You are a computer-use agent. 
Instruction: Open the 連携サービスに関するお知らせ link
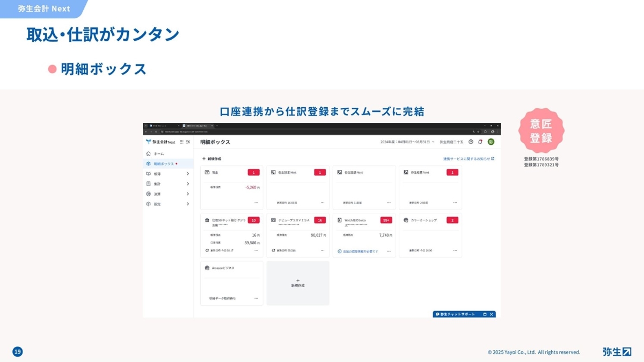click(469, 159)
